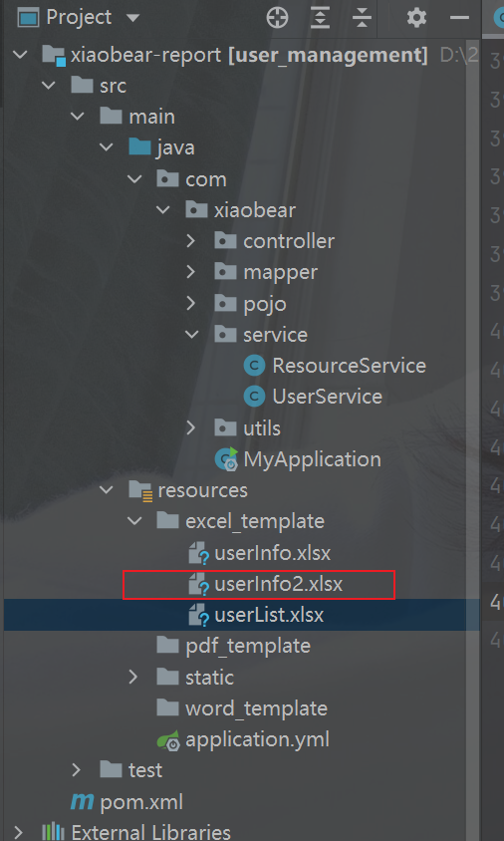Viewport: 504px width, 841px height.
Task: Click the Expand All icon in Project toolbar
Action: point(320,18)
